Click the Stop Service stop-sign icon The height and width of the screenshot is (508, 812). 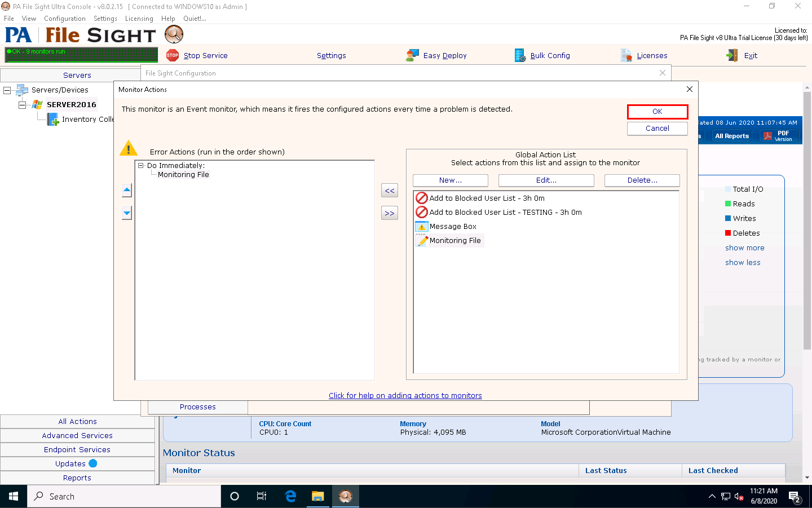(173, 55)
